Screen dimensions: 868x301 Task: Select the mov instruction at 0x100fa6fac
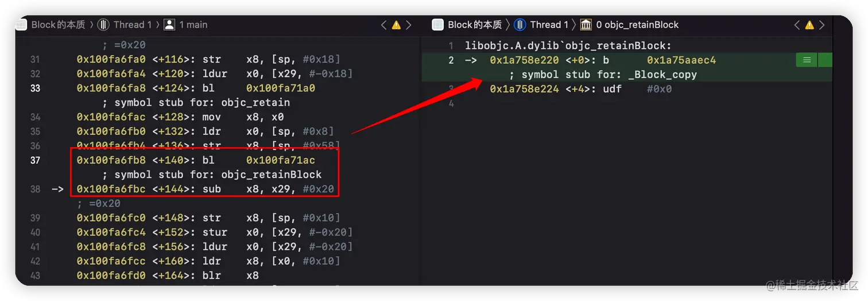[x=180, y=117]
